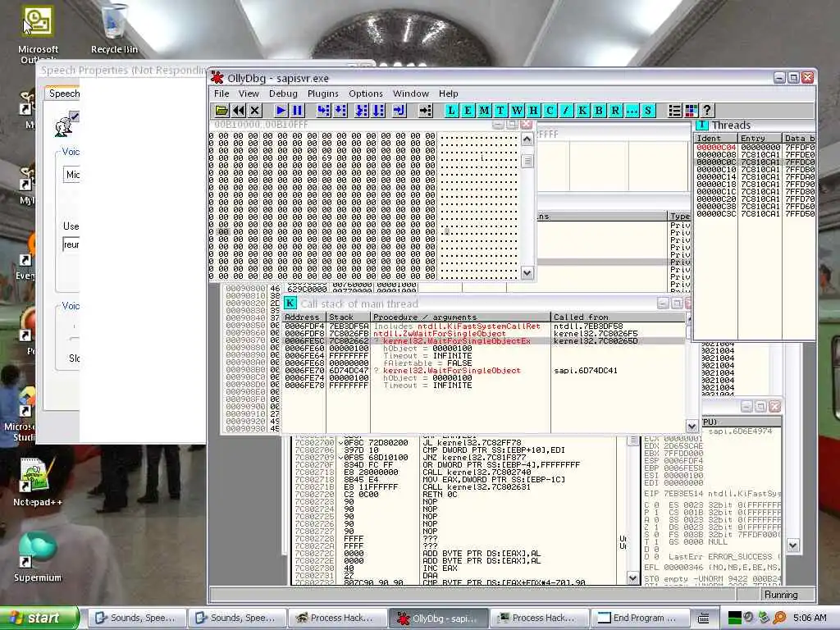This screenshot has width=840, height=630.
Task: Switch to End Program taskbar button
Action: 638,619
